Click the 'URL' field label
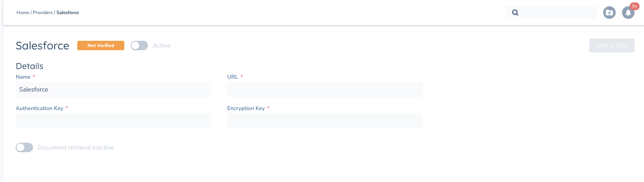Screen dimensions: 644x182 232,77
